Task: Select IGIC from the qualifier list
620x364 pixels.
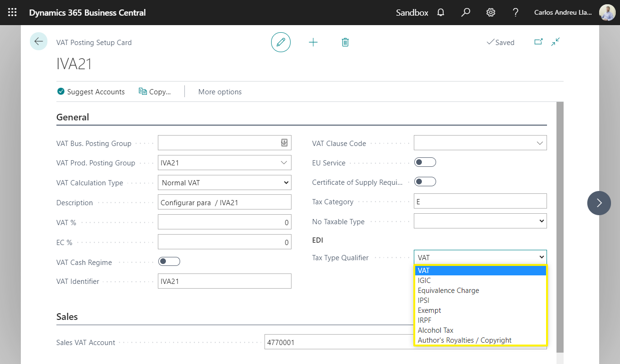Action: [480, 281]
